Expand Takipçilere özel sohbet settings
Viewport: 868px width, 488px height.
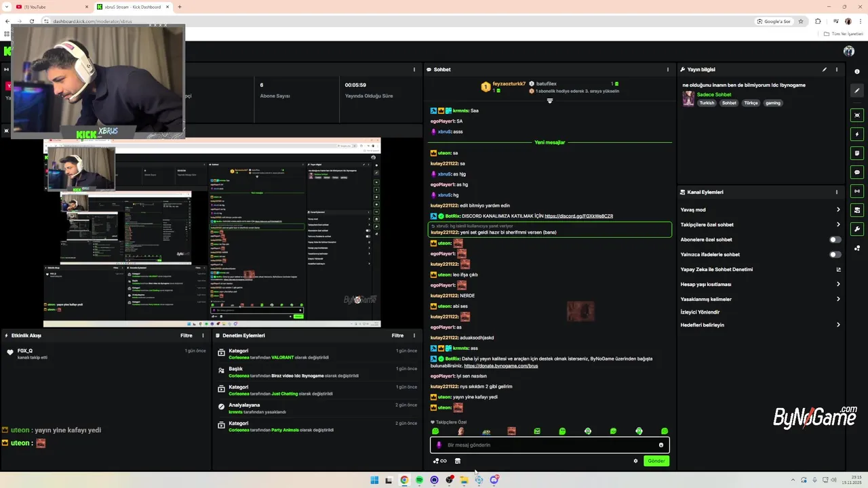click(761, 224)
